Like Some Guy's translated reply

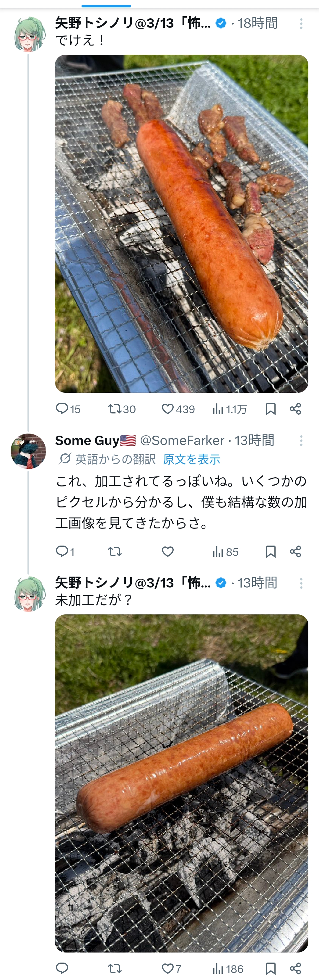click(168, 551)
